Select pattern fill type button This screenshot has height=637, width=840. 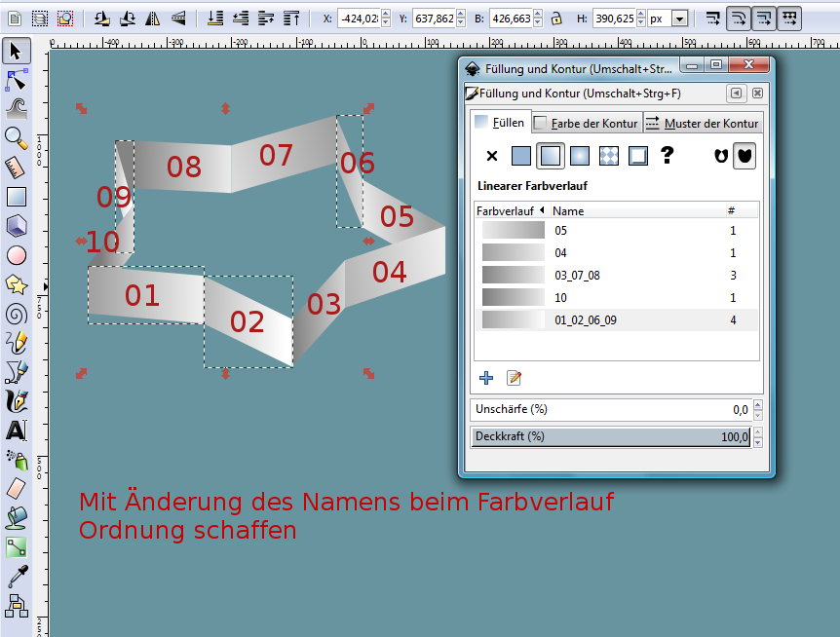609,155
